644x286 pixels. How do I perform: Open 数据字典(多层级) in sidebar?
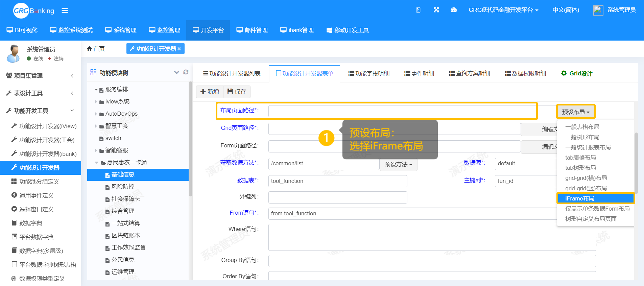tap(37, 251)
